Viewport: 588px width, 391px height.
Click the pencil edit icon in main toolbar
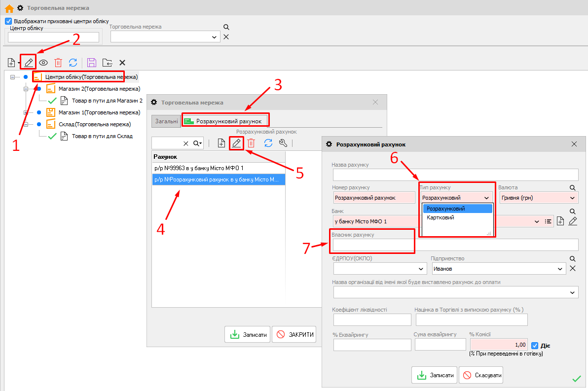coord(29,63)
